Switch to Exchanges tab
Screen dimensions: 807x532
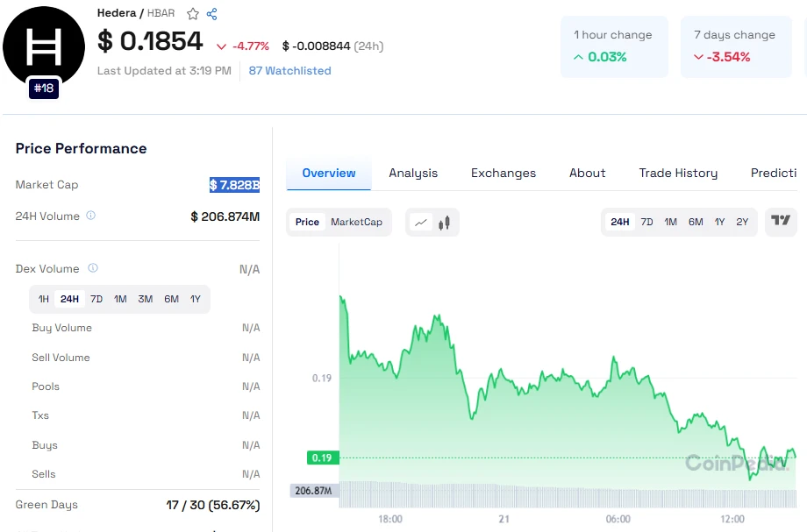(x=503, y=173)
